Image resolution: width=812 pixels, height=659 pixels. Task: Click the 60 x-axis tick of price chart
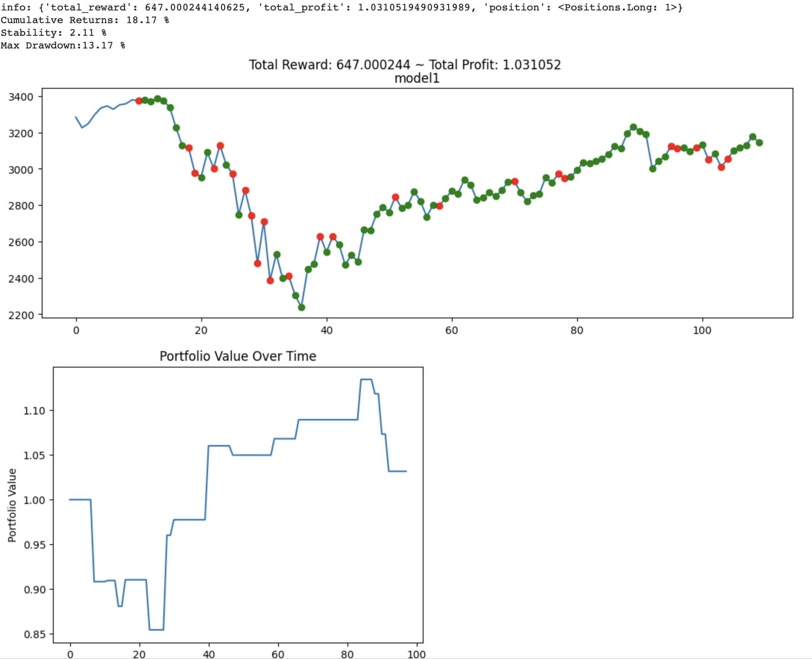[x=452, y=330]
